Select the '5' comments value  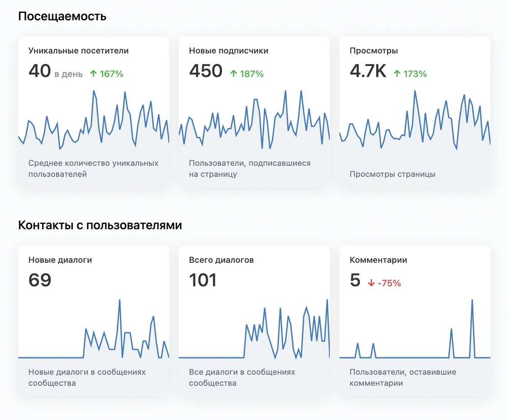[x=355, y=280]
